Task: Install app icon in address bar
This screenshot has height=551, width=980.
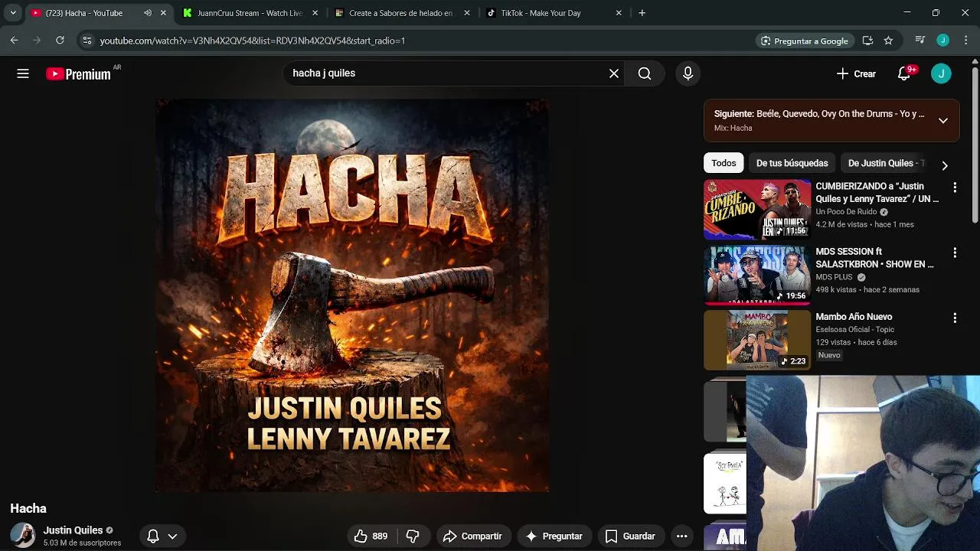Action: click(867, 41)
